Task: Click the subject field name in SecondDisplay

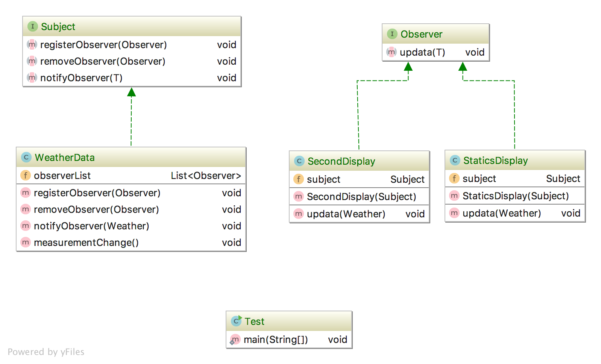Action: (x=323, y=179)
